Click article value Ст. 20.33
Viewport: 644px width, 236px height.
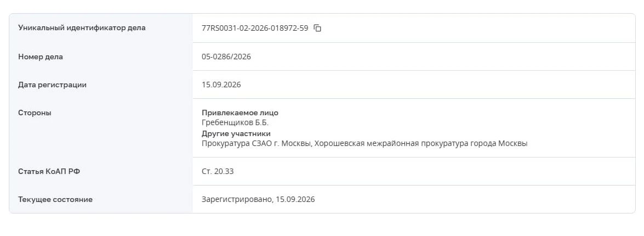[217, 171]
